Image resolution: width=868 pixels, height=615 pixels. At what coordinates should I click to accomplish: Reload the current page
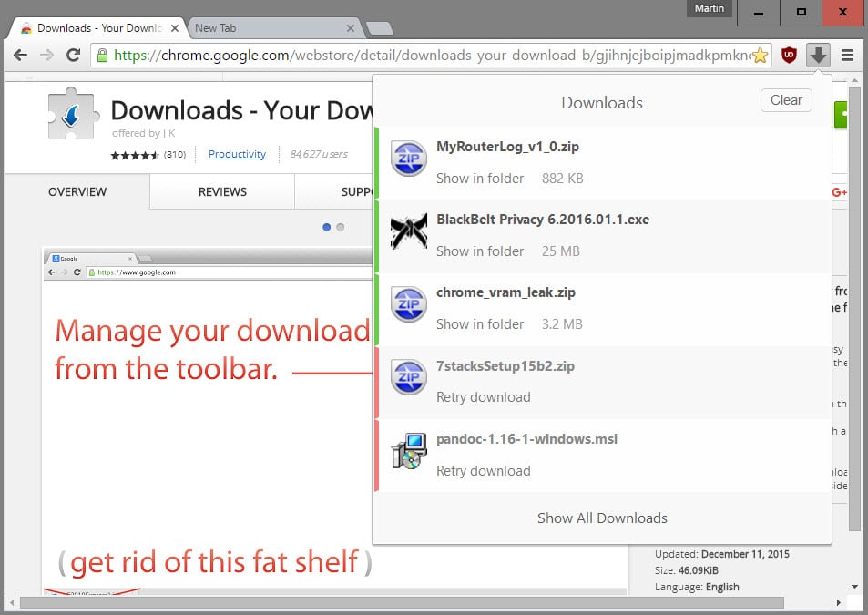coord(74,56)
